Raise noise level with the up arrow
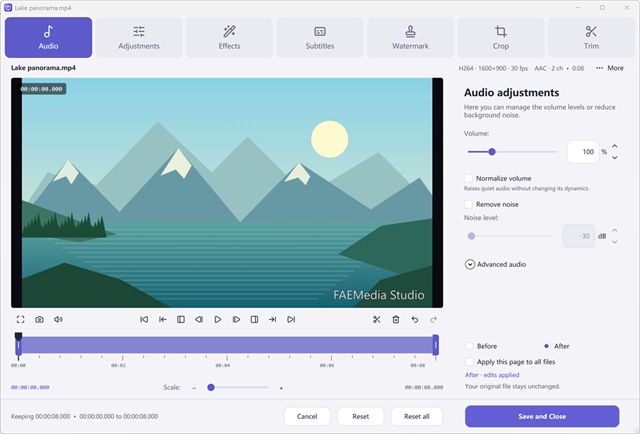Viewport: 640px width, 434px height. click(615, 230)
